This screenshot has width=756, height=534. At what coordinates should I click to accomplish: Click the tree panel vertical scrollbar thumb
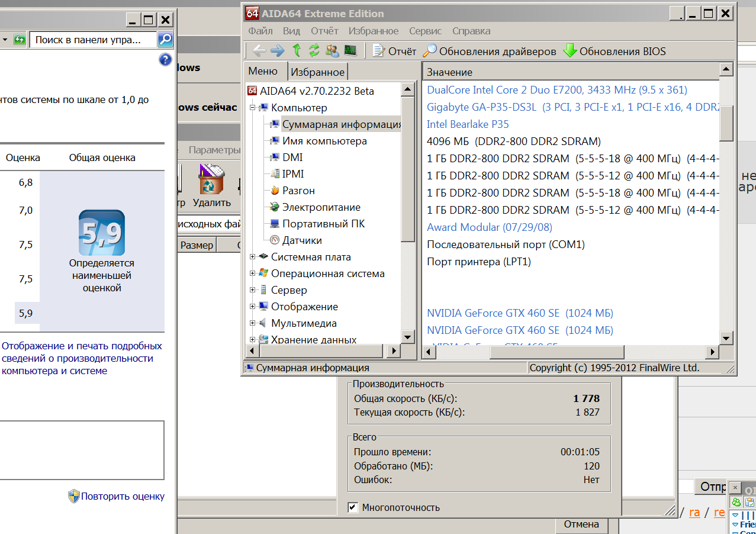pos(408,169)
